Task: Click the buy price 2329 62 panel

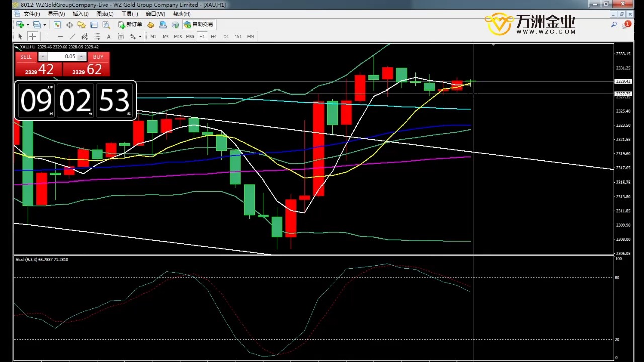Action: point(86,69)
